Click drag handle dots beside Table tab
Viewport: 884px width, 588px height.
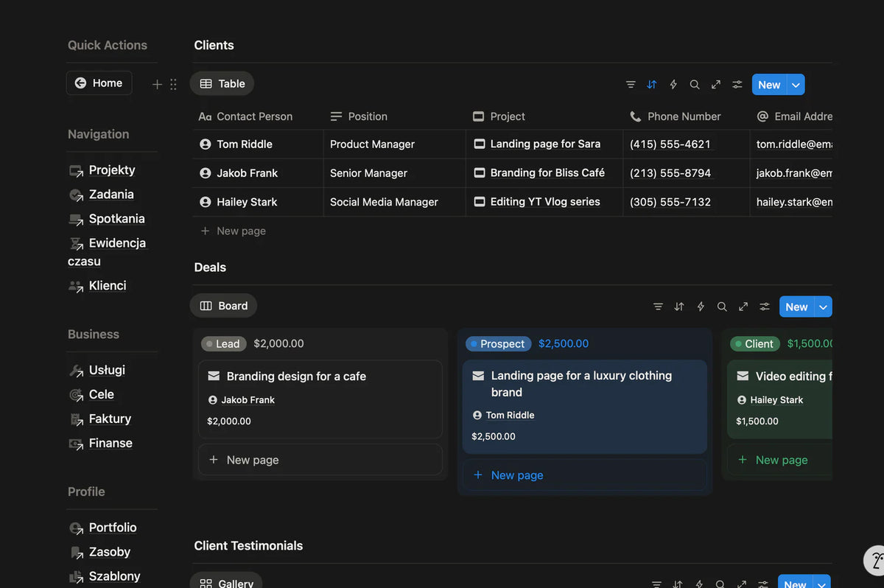(x=173, y=85)
